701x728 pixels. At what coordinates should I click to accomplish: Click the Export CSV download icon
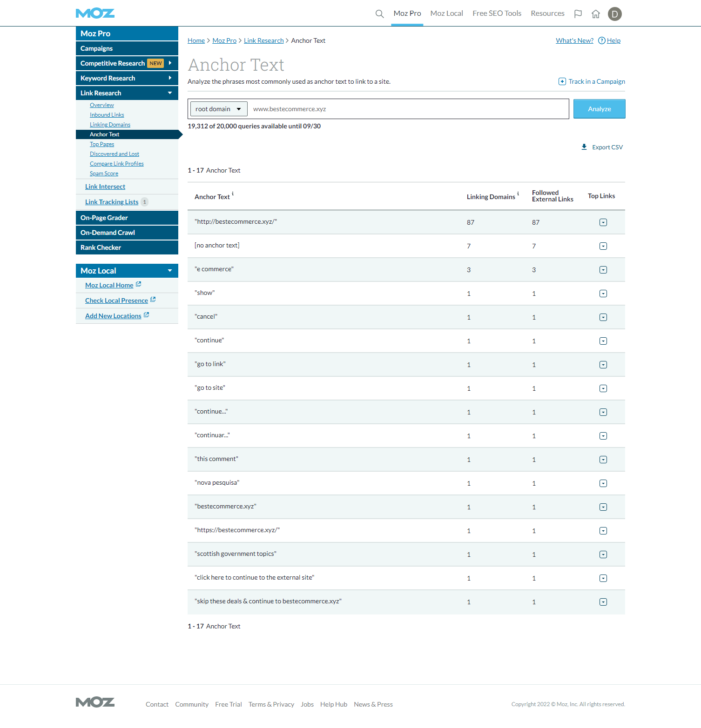[x=584, y=147]
